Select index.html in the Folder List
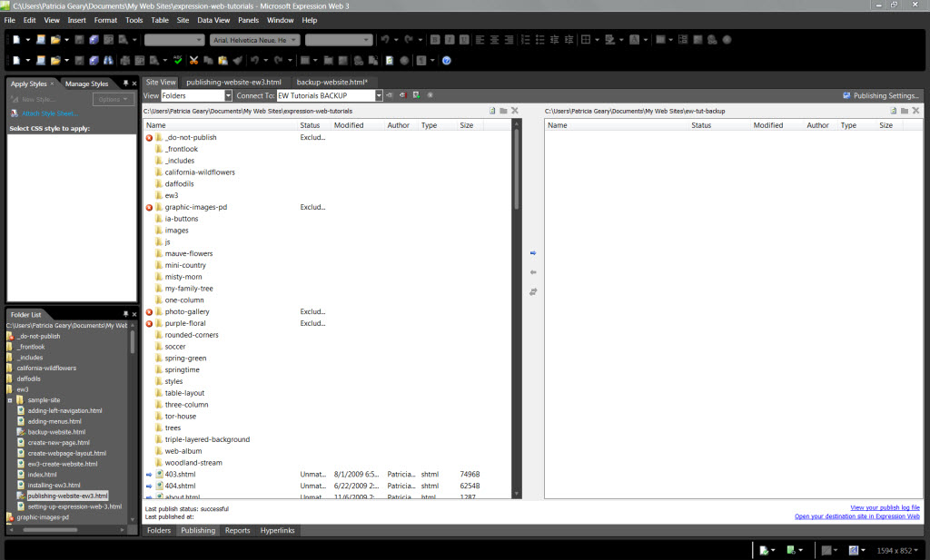Image resolution: width=930 pixels, height=560 pixels. tap(42, 475)
